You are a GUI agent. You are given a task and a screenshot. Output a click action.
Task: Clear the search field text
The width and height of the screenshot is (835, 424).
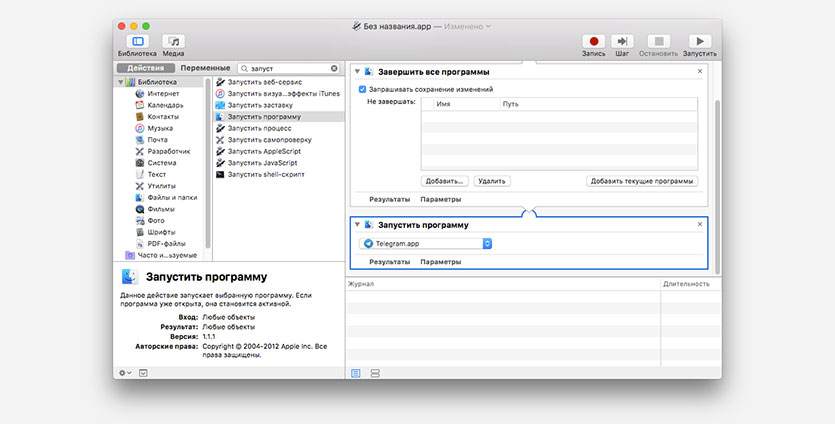tap(334, 68)
